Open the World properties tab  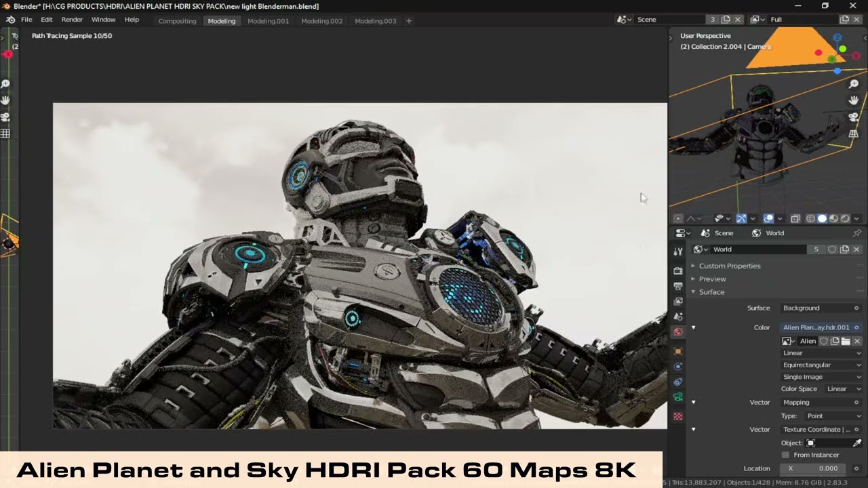[677, 332]
